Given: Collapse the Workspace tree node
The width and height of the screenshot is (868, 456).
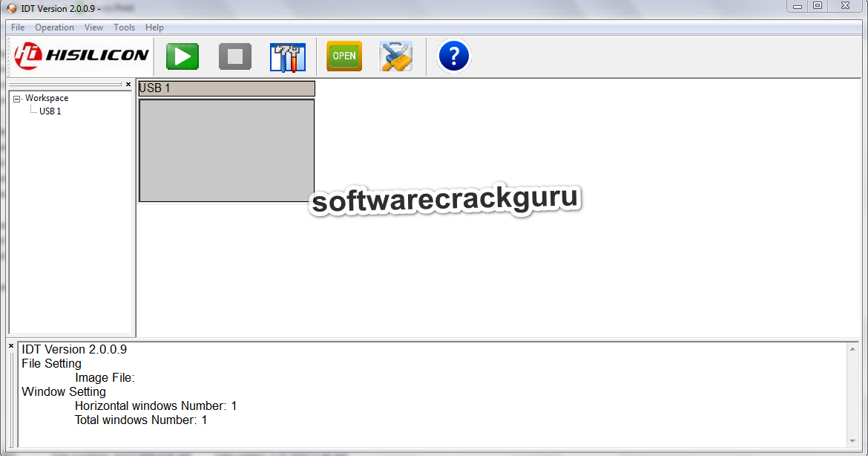Looking at the screenshot, I should (x=17, y=99).
